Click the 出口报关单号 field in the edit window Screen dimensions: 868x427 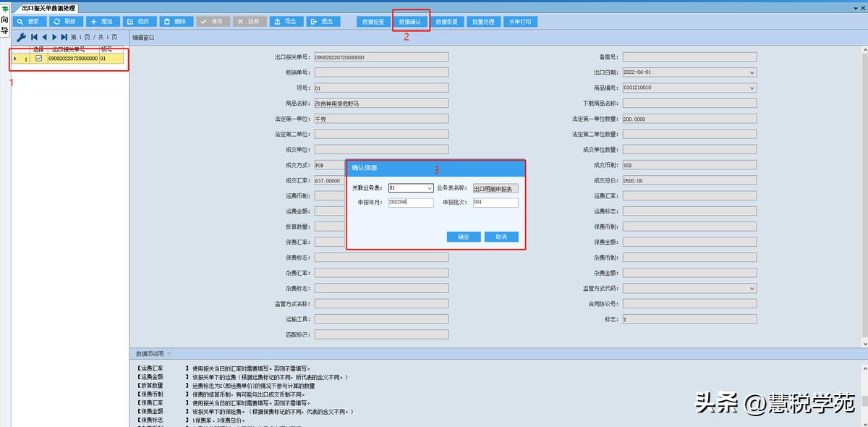[381, 57]
